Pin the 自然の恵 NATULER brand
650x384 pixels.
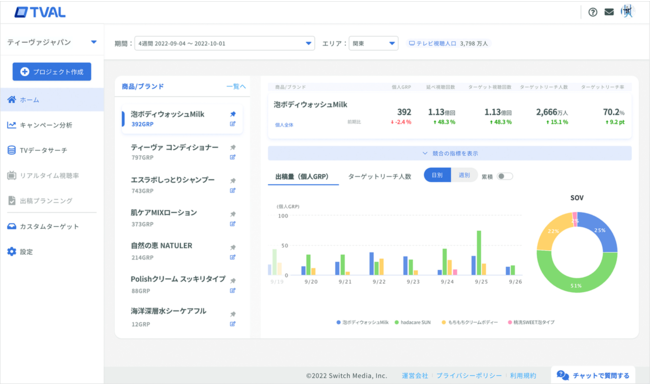(233, 247)
